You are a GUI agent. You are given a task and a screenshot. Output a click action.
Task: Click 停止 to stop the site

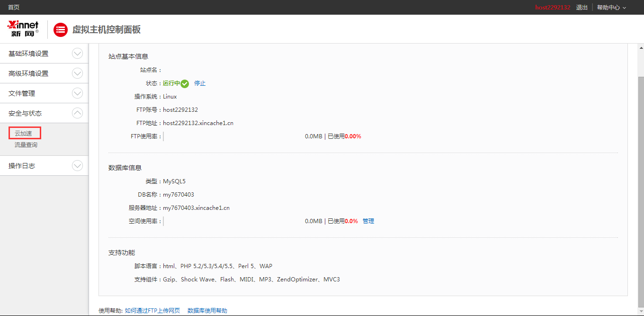pyautogui.click(x=200, y=83)
